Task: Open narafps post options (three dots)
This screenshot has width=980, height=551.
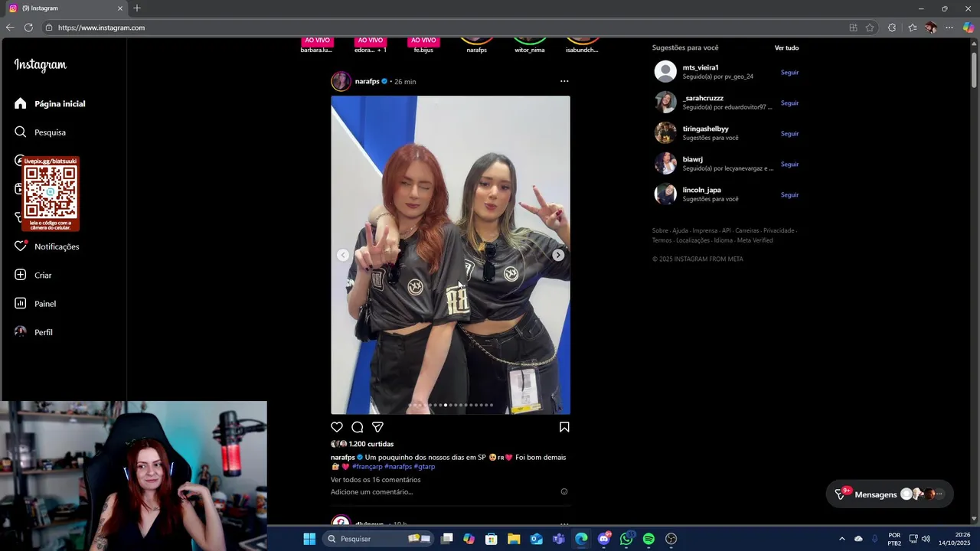Action: tap(564, 81)
